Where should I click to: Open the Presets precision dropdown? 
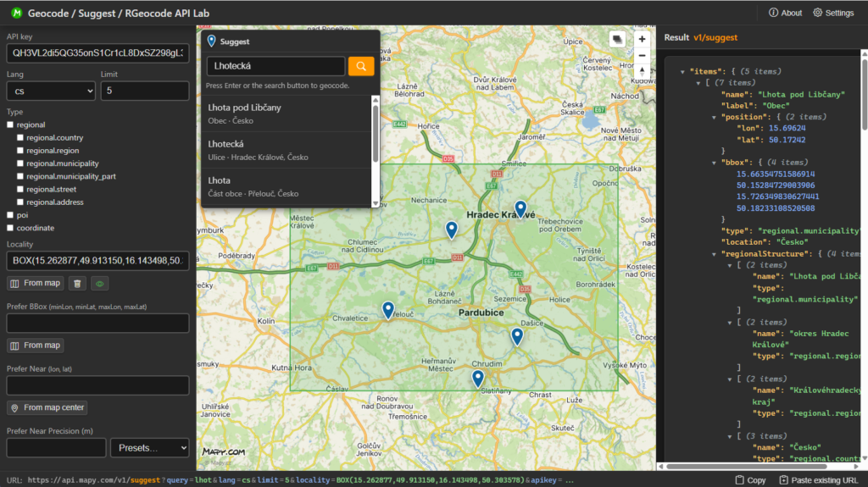pyautogui.click(x=150, y=447)
